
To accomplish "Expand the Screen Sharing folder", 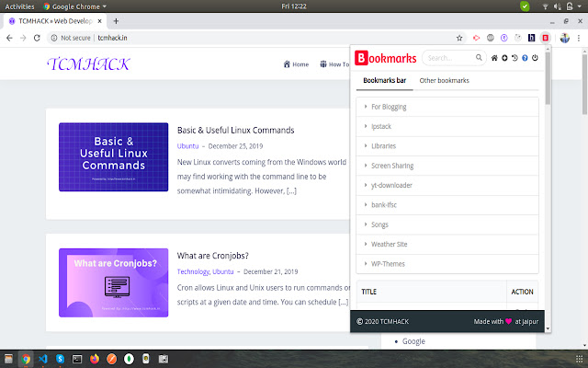I will click(x=447, y=166).
